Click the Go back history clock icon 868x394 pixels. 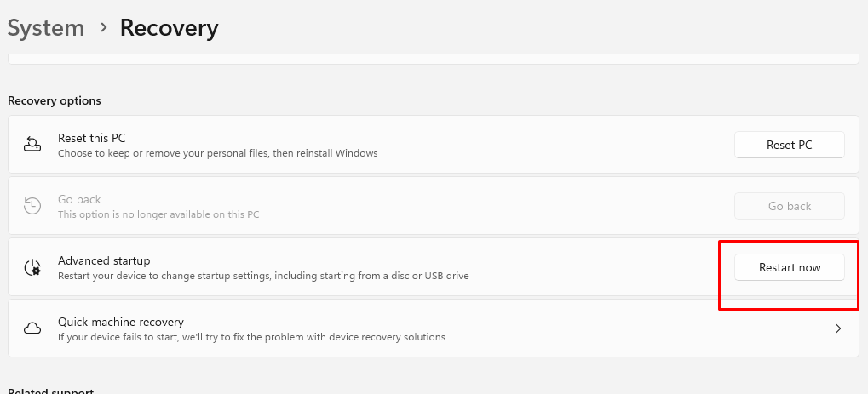pyautogui.click(x=32, y=206)
